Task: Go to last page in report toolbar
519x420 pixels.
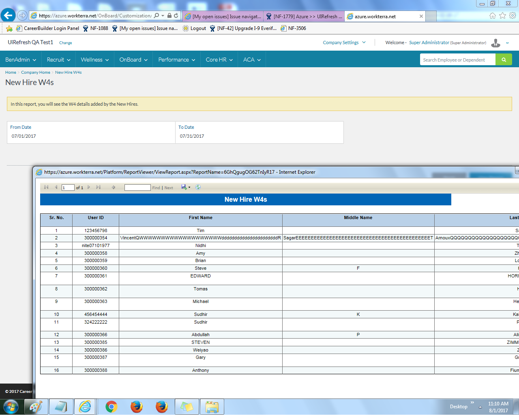Action: pyautogui.click(x=98, y=187)
